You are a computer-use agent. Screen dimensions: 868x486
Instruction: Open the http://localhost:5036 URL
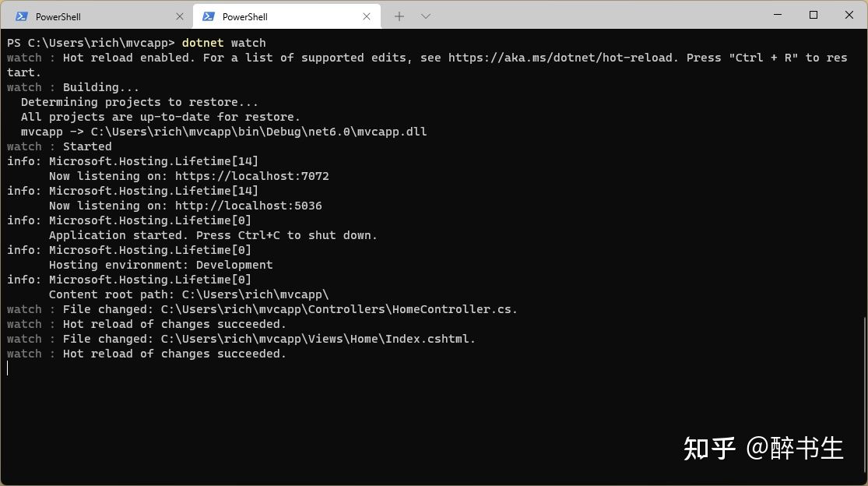tap(248, 206)
